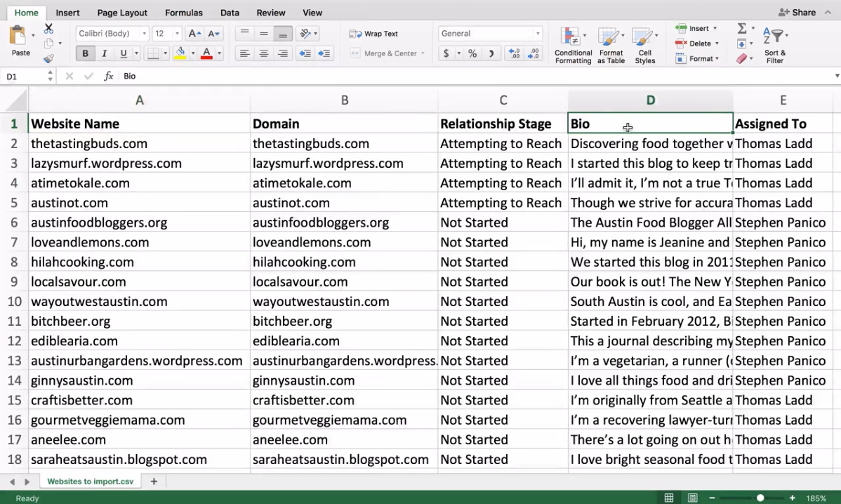Switch to Page Layout tab
Image resolution: width=841 pixels, height=504 pixels.
pyautogui.click(x=122, y=13)
